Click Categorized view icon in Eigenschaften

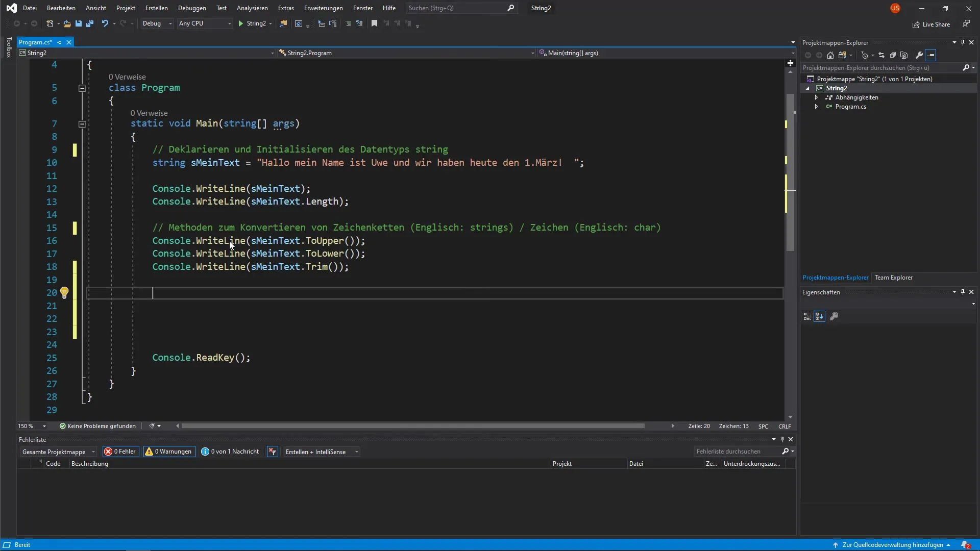pyautogui.click(x=807, y=316)
